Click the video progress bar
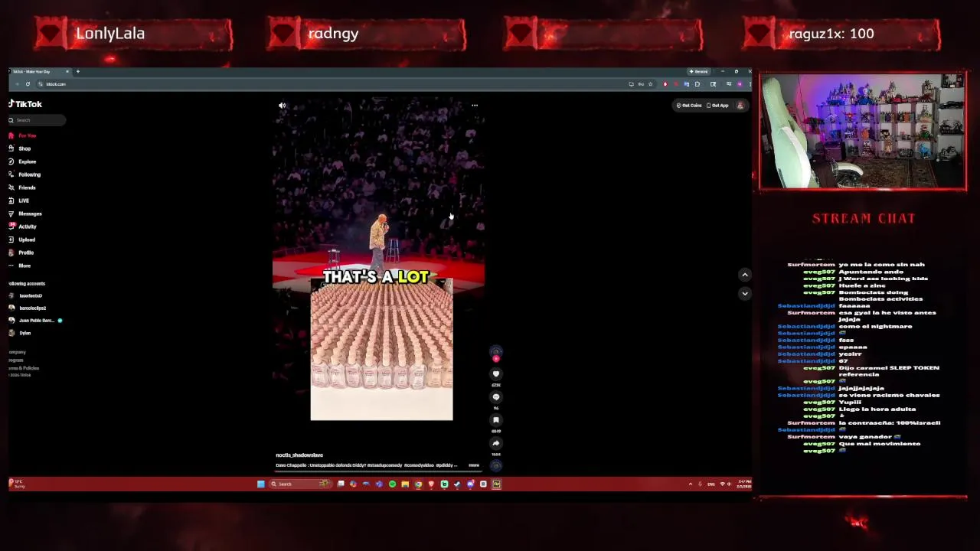980x551 pixels. pyautogui.click(x=379, y=471)
